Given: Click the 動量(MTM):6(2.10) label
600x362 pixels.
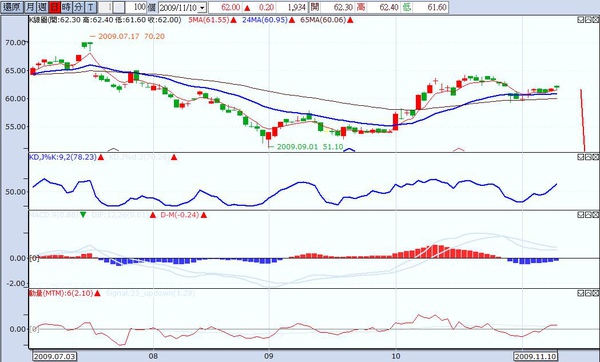Looking at the screenshot, I should (x=61, y=293).
